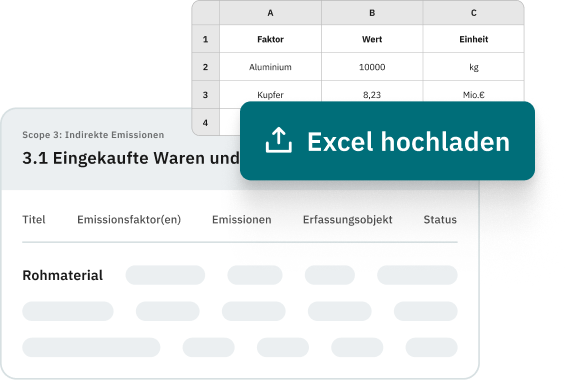Click the Status column header
Screen dimensions: 567x380
click(x=440, y=219)
